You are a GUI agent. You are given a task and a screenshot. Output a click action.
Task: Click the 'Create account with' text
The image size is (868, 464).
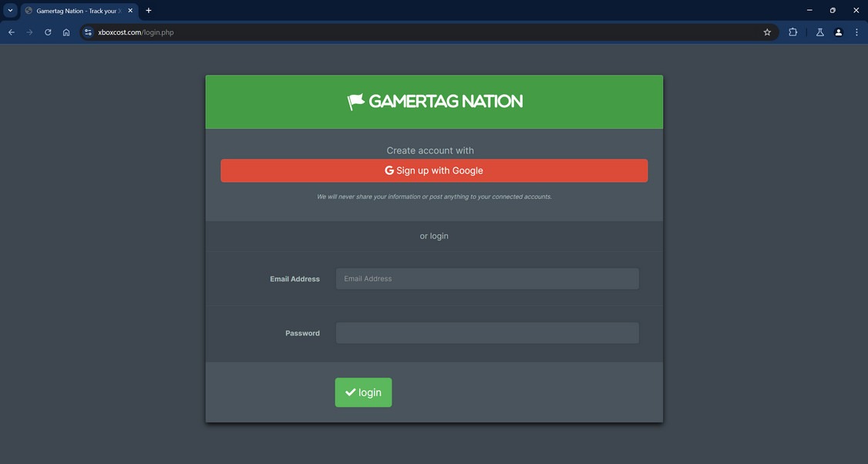(430, 150)
